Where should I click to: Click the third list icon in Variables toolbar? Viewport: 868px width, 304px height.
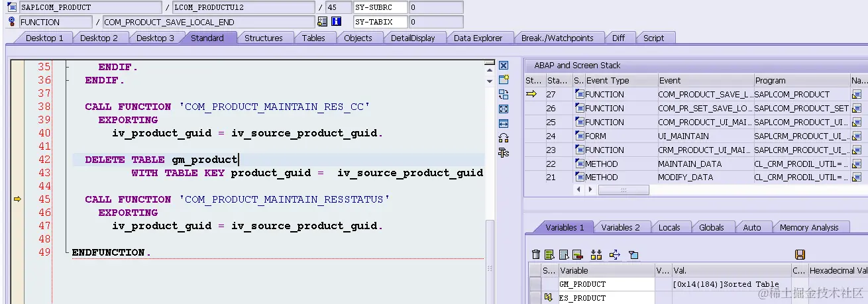pyautogui.click(x=563, y=255)
